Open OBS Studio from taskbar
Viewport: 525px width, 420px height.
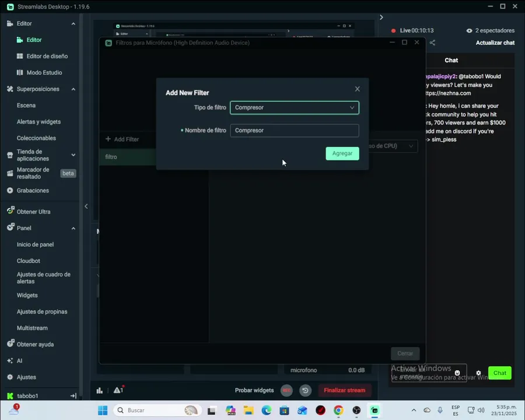(x=356, y=410)
